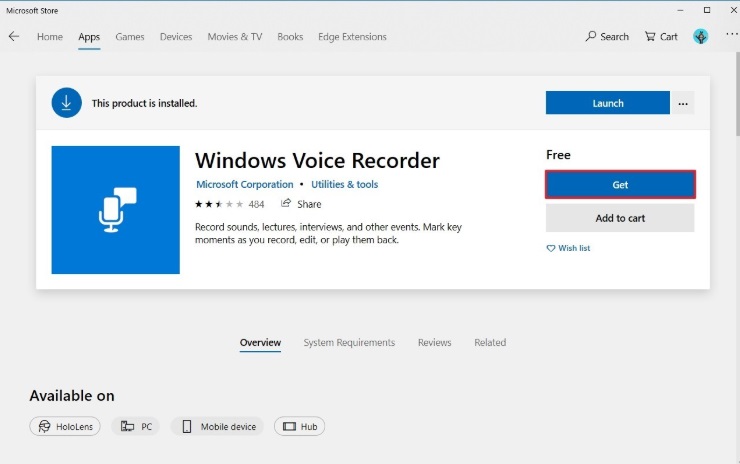This screenshot has height=464, width=740.
Task: Open the Devices tab
Action: coord(176,37)
